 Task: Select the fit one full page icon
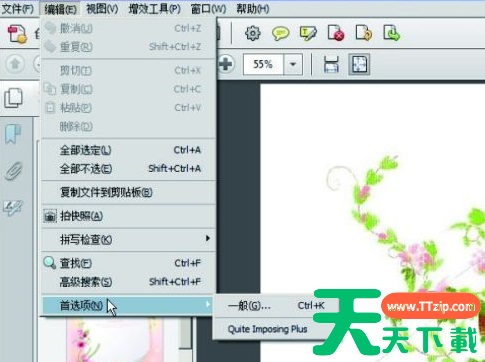359,64
